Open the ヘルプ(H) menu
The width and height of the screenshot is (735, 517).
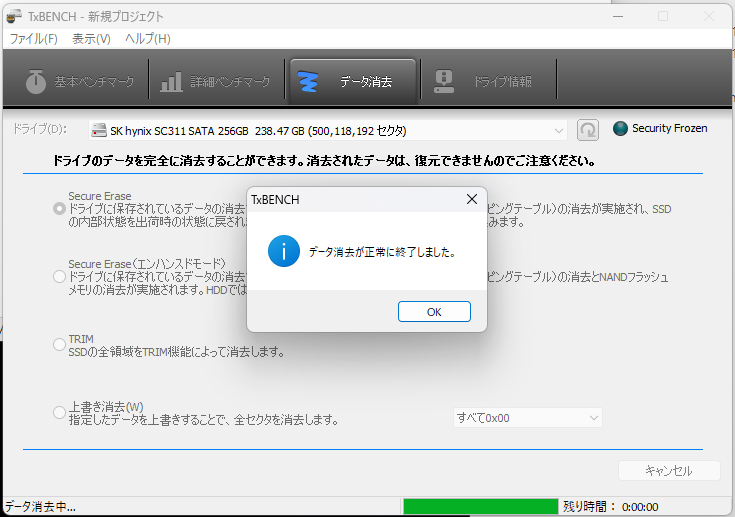click(x=147, y=39)
